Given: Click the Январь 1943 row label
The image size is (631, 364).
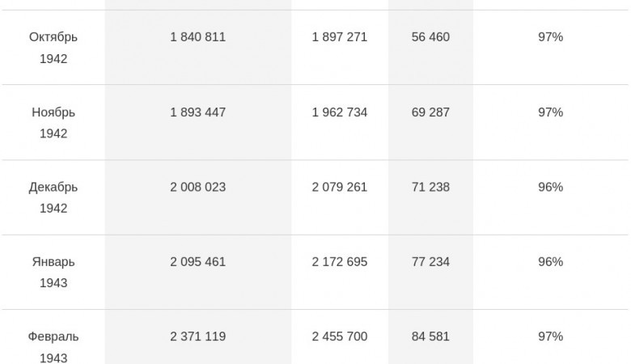Looking at the screenshot, I should (x=53, y=273).
